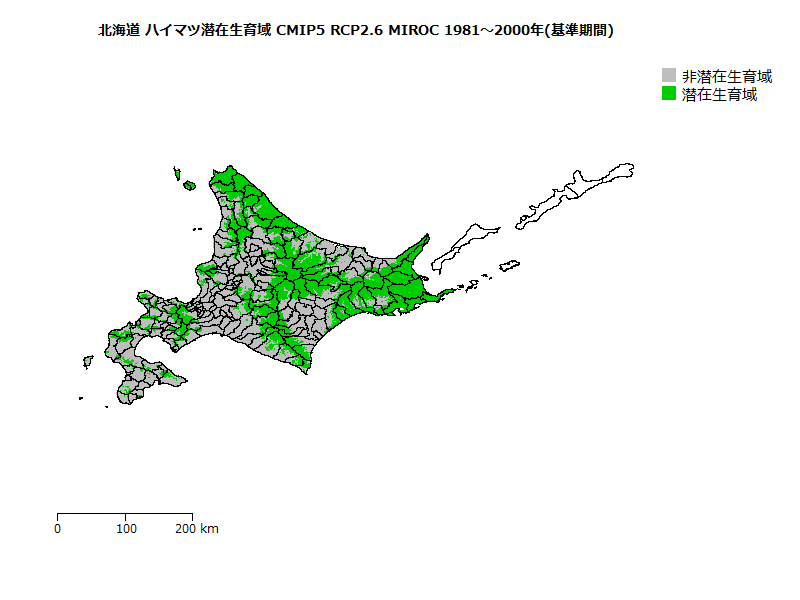Click the gray Oshima peninsula's southern end
The image size is (800, 600).
[x=125, y=397]
